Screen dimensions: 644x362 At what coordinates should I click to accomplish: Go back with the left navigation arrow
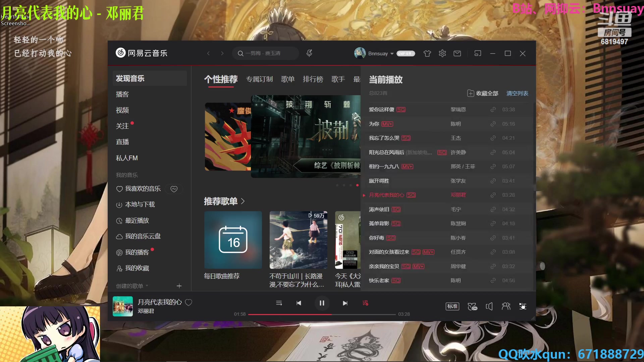(x=208, y=53)
